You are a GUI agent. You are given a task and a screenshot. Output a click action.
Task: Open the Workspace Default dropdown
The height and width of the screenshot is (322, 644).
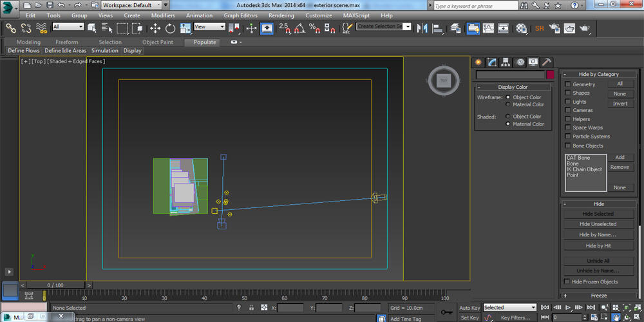click(131, 5)
